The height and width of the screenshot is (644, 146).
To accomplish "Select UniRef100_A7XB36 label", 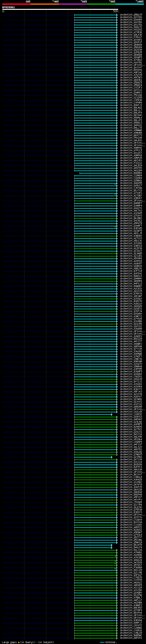I will (x=131, y=32).
